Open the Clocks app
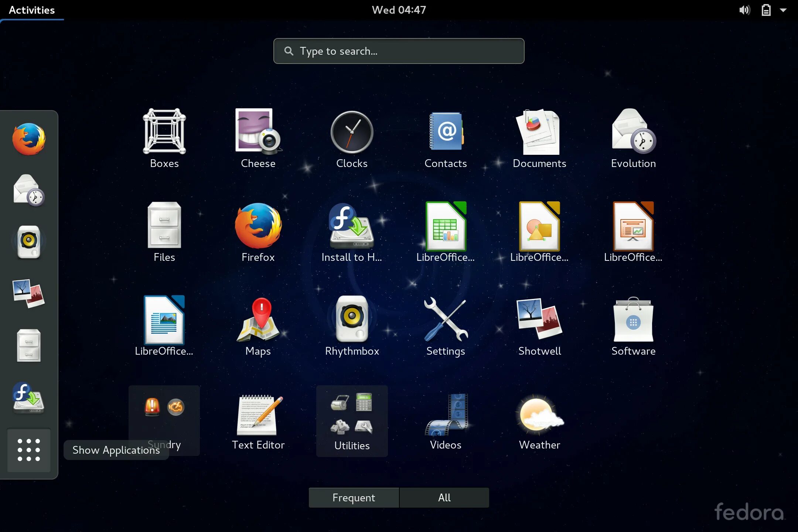Viewport: 798px width, 532px height. (352, 139)
